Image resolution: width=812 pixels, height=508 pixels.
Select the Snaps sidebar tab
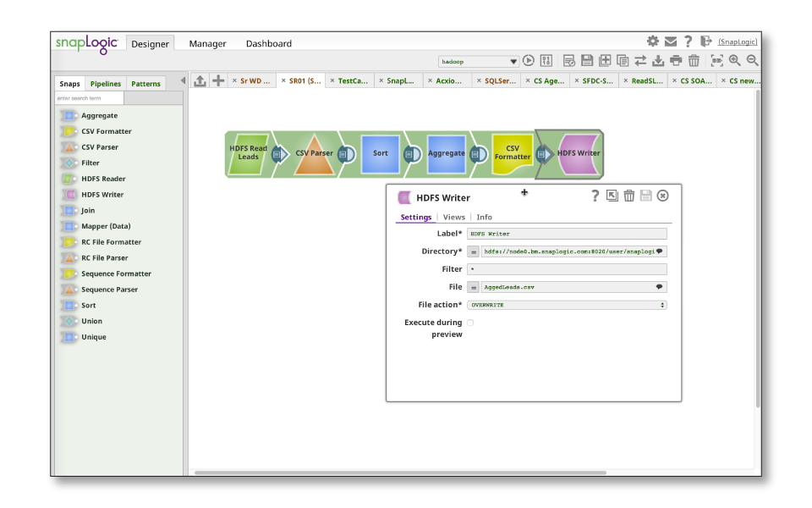70,84
